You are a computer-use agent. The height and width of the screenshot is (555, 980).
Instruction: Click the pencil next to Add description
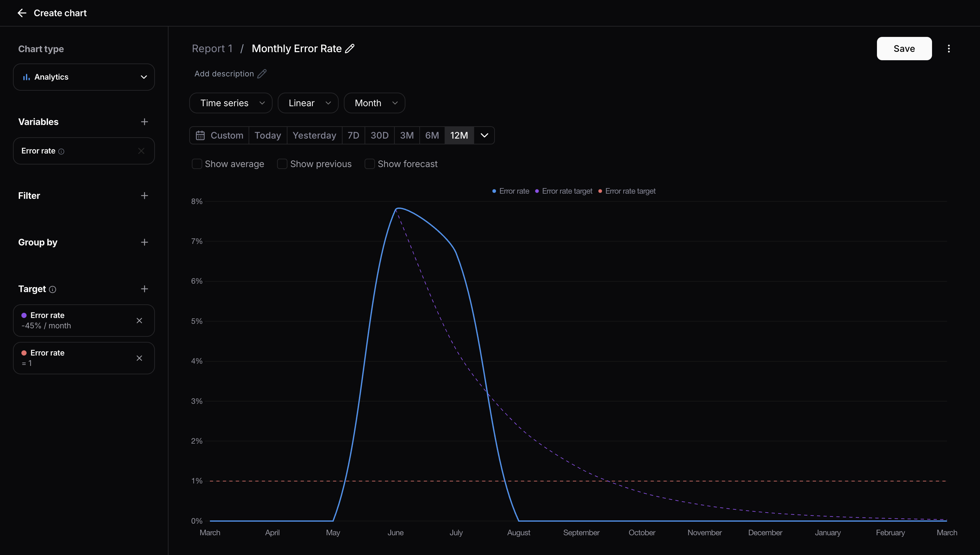click(x=262, y=74)
